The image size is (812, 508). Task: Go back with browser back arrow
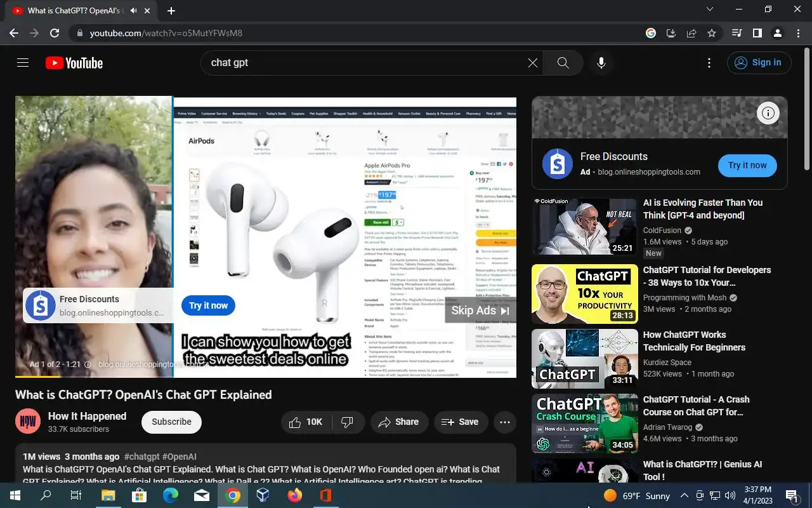[x=14, y=33]
